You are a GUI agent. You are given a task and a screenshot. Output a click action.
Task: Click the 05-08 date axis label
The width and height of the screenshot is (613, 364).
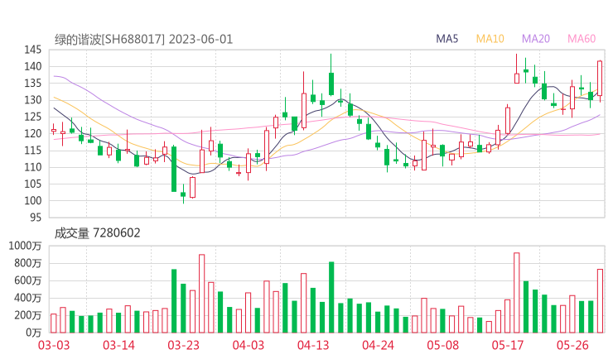click(x=442, y=345)
